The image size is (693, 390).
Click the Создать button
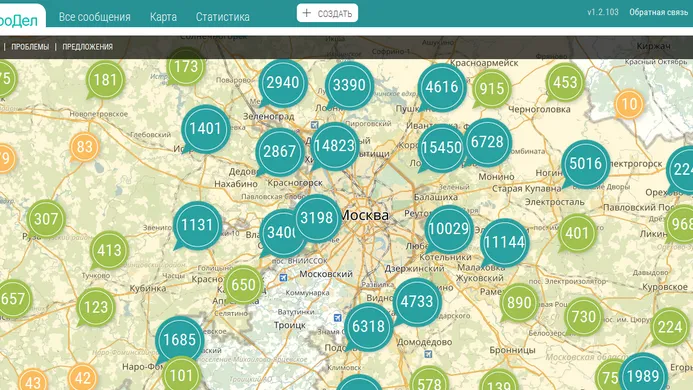coord(327,13)
